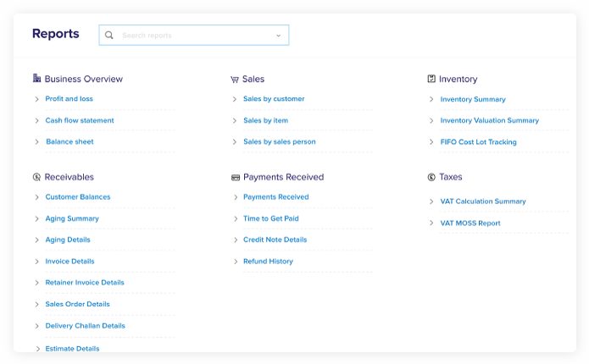Click the search magnifier icon
Screen dimensions: 589x364
(109, 36)
